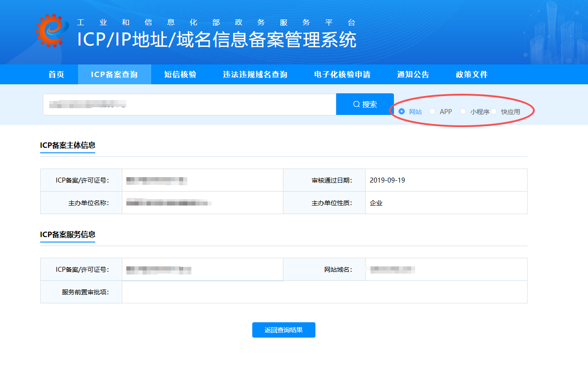Image resolution: width=588 pixels, height=366 pixels.
Task: Open the 首页 navigation tab
Action: pos(56,74)
